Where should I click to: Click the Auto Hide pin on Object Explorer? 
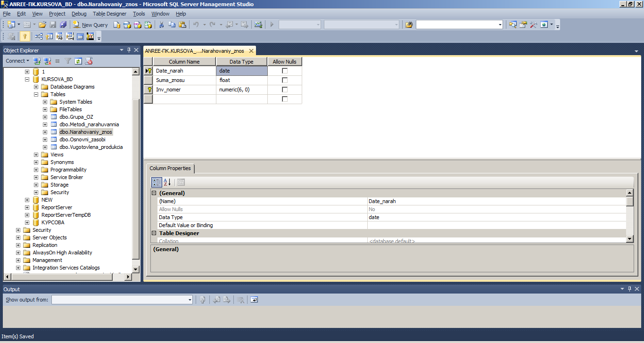tap(129, 50)
